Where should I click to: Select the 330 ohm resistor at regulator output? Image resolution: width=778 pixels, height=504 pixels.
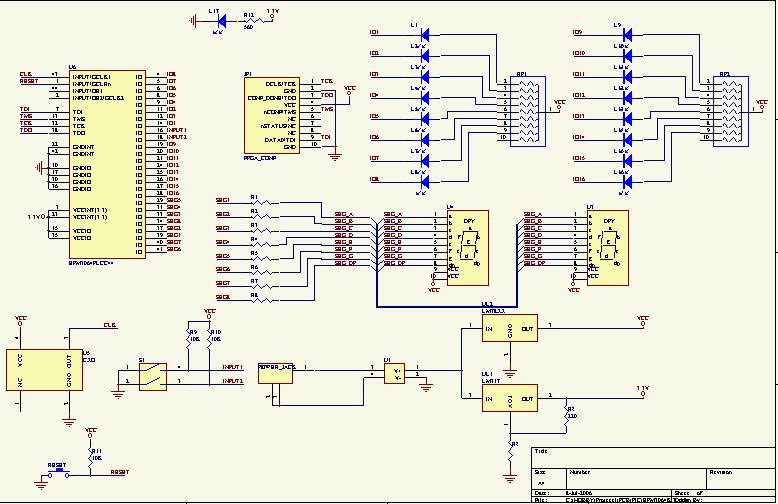click(567, 417)
